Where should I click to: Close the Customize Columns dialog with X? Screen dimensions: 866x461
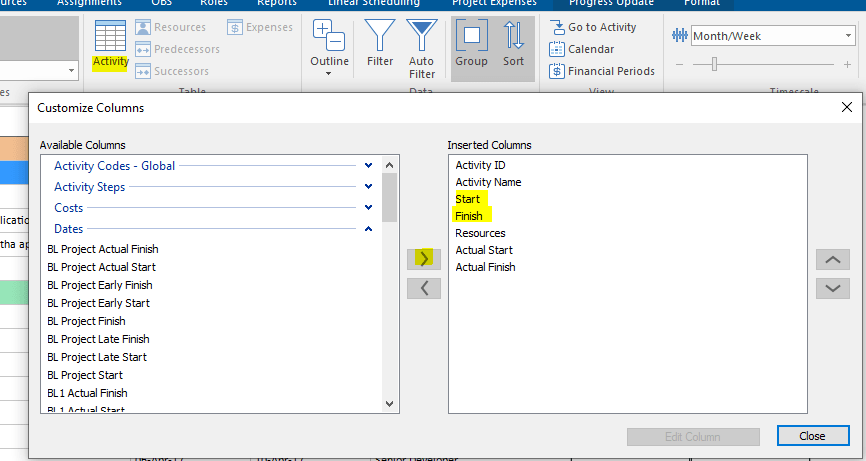pos(847,107)
